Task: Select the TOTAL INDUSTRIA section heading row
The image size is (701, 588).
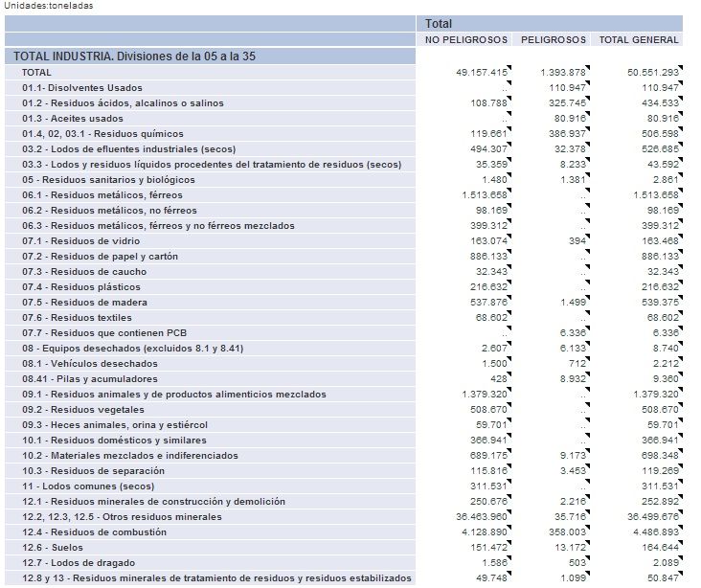Action: coord(133,57)
